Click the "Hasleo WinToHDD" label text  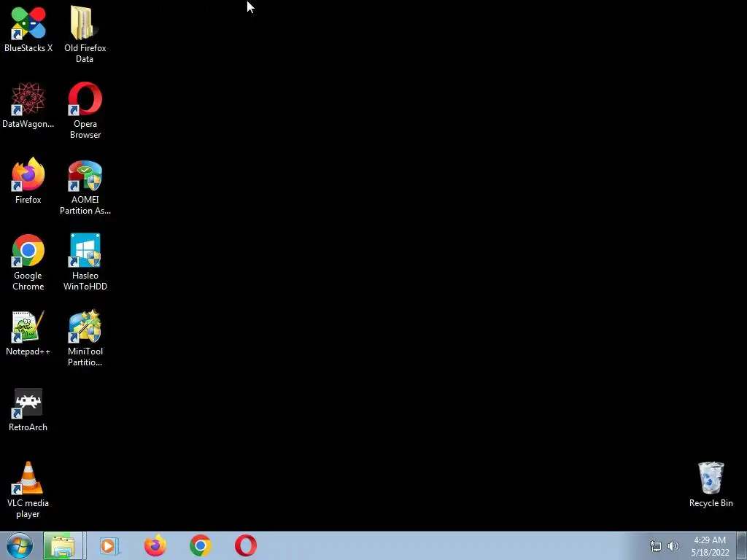(85, 281)
